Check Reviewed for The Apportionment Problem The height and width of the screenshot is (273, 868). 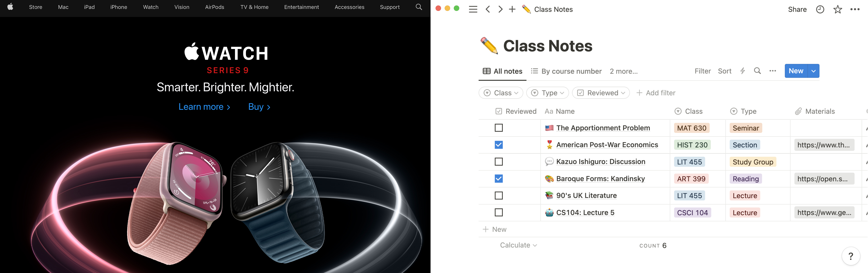pyautogui.click(x=499, y=128)
